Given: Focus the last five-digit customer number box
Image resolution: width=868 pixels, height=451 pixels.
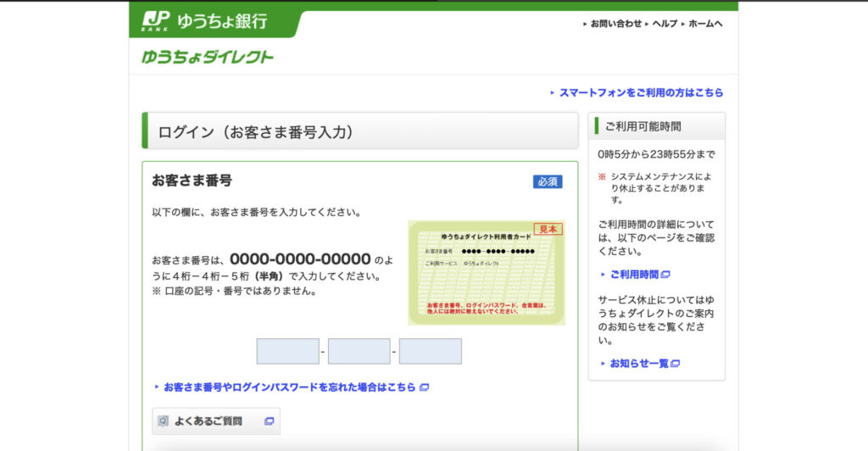Looking at the screenshot, I should point(430,352).
